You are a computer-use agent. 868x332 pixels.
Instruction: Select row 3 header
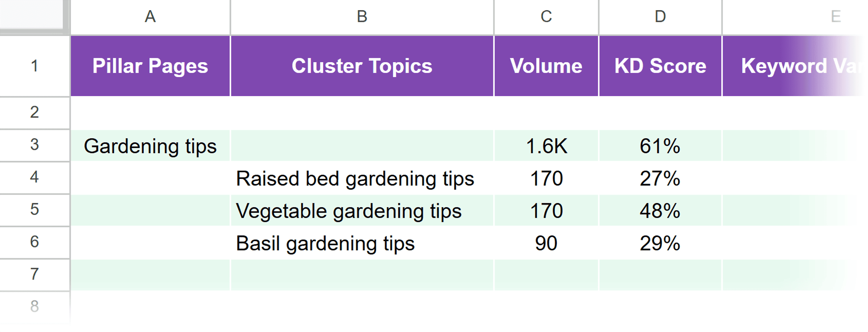point(34,146)
